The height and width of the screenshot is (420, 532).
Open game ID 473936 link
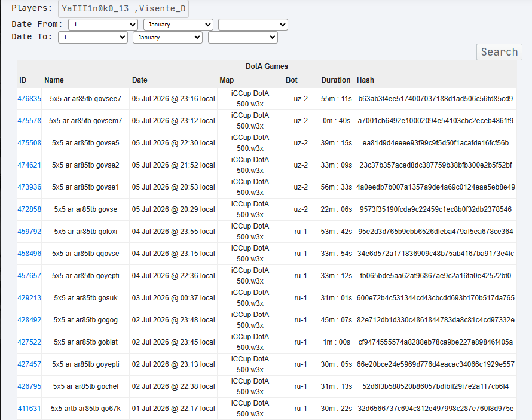click(29, 187)
